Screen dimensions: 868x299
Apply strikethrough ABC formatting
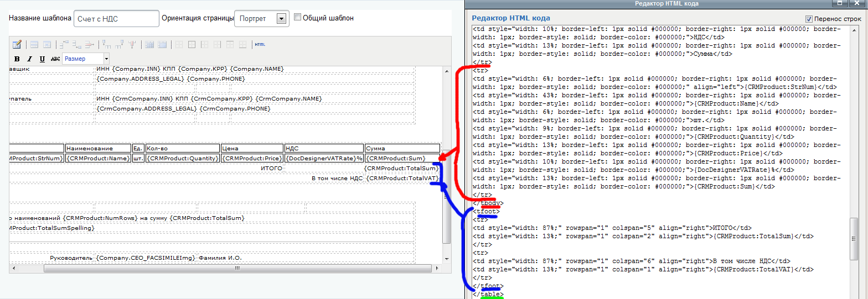tap(55, 59)
